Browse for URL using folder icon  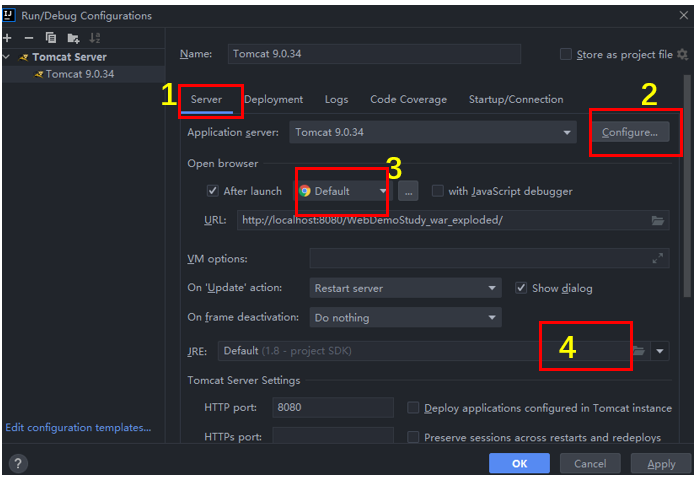(x=658, y=221)
